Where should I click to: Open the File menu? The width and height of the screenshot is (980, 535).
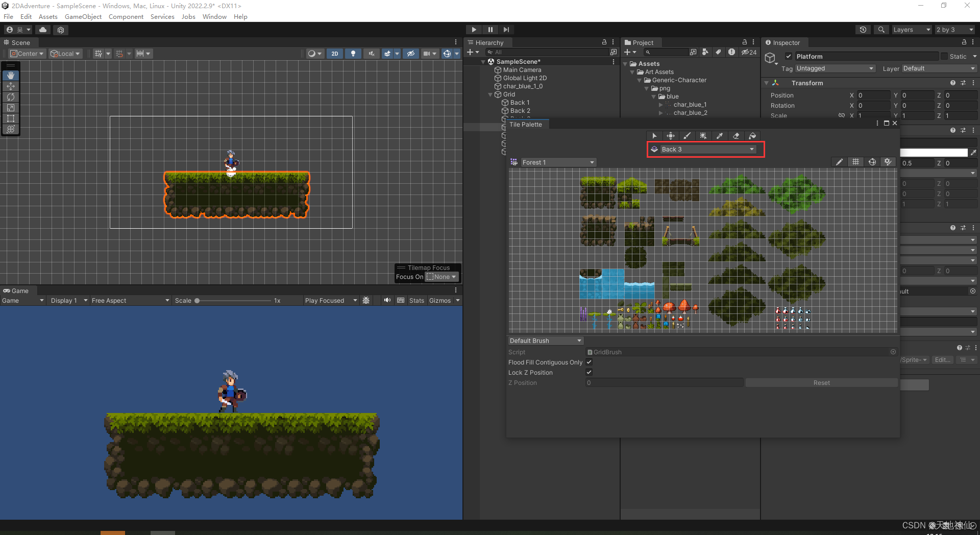pos(9,17)
